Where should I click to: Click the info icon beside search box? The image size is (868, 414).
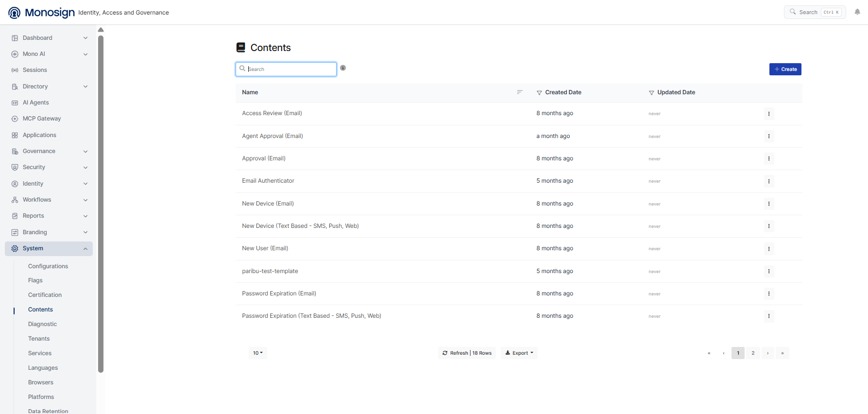click(343, 68)
